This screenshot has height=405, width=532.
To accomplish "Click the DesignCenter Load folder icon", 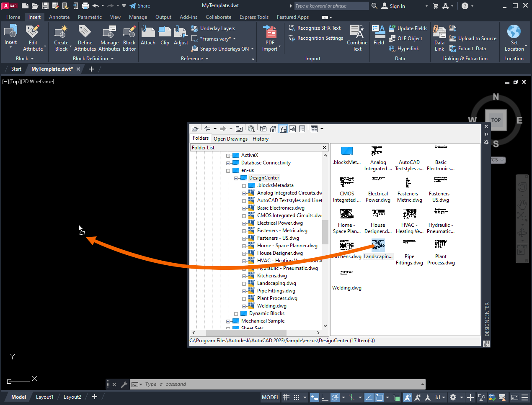I will click(x=195, y=129).
